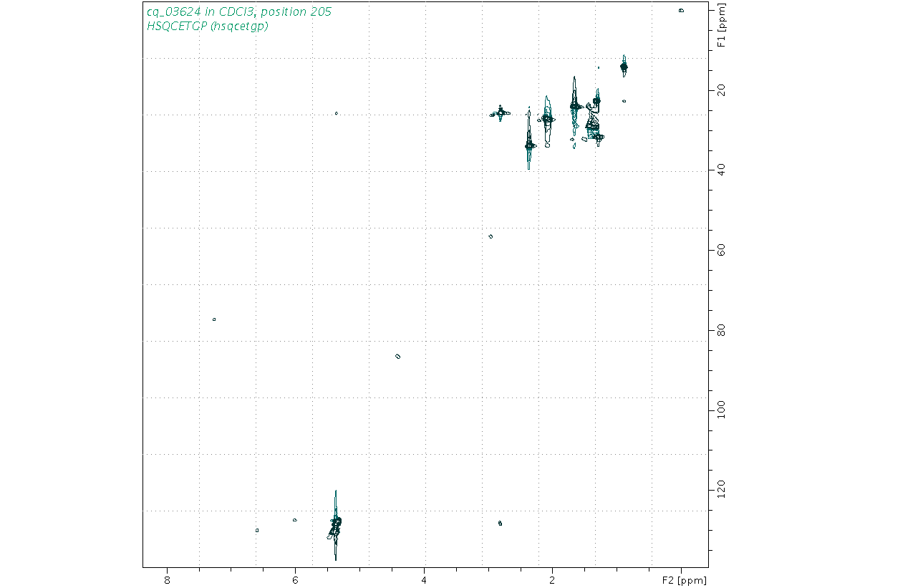The height and width of the screenshot is (588, 923).
Task: Click the F1 axis tick label '120'
Action: (x=721, y=490)
